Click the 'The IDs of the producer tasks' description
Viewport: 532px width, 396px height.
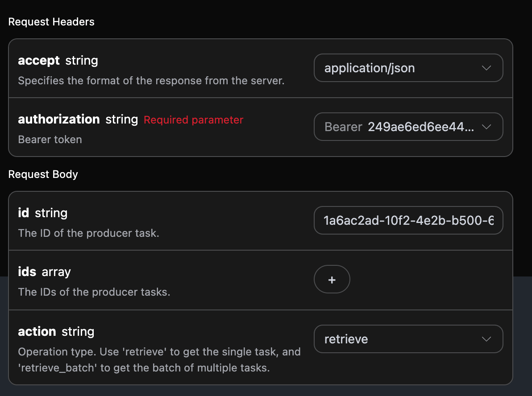(94, 293)
